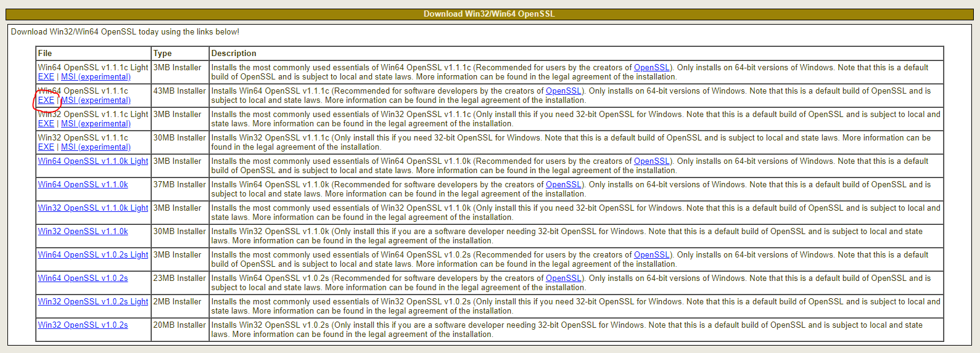Download EXE for Win32 OpenSSL v1.1.1c Light
Image resolution: width=980 pixels, height=353 pixels.
tap(46, 124)
